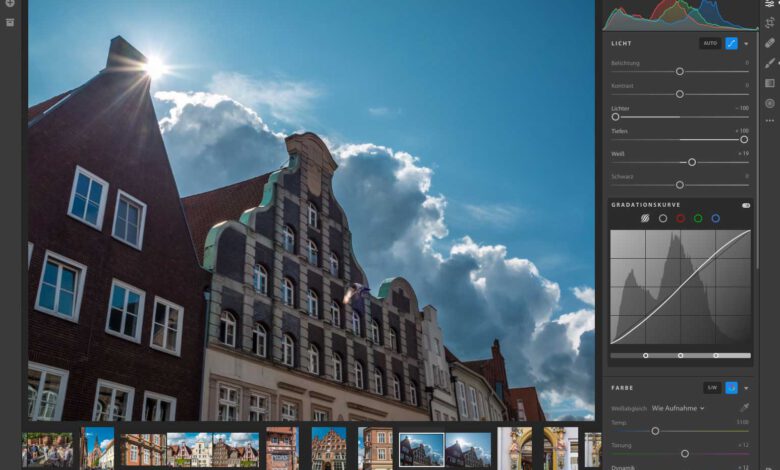Click the Weiß slider handle
This screenshot has width=780, height=470.
coord(691,162)
